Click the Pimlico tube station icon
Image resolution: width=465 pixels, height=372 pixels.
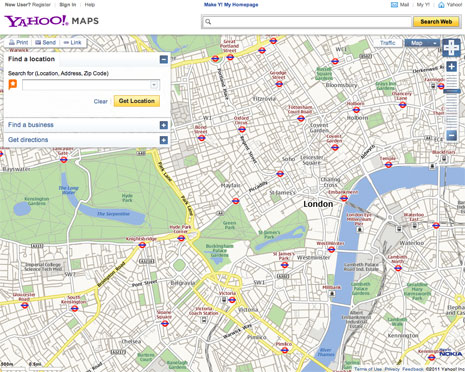(284, 350)
